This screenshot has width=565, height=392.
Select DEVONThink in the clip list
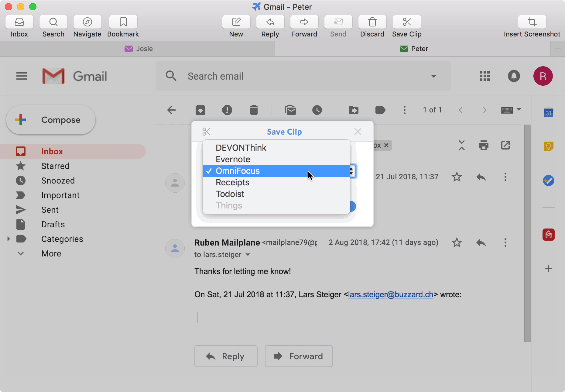pos(276,148)
